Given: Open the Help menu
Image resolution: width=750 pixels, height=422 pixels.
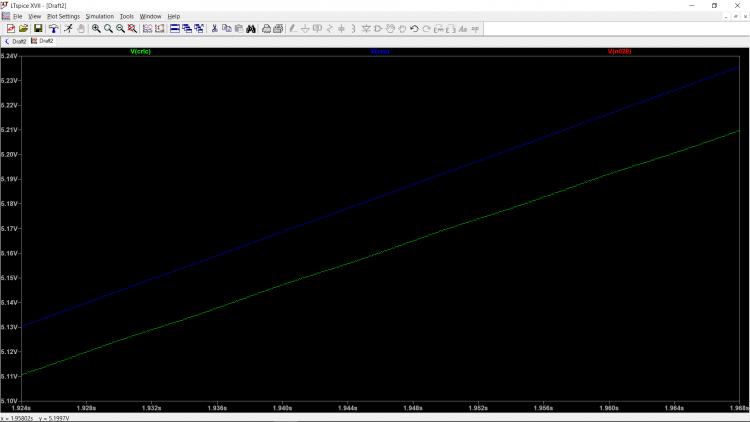Looking at the screenshot, I should pos(174,17).
